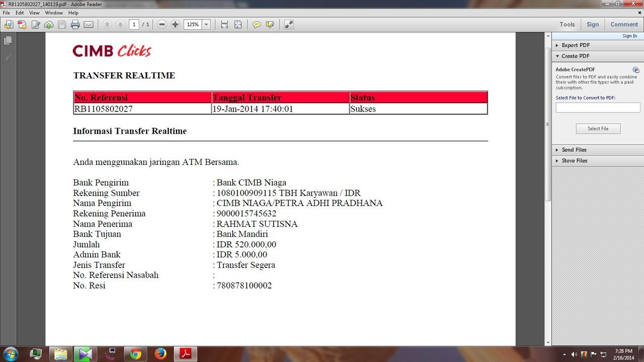The image size is (644, 362).
Task: Click the 'RAHMAT SUTISNA' recipient name
Action: (x=257, y=224)
